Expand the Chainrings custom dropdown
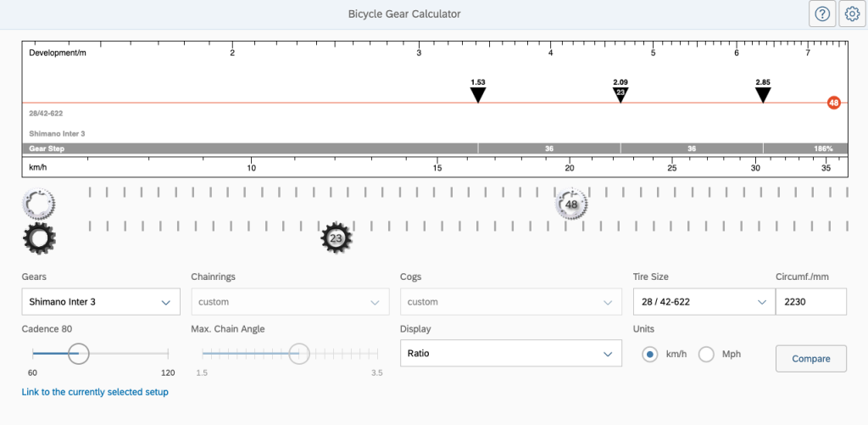868x425 pixels. (x=290, y=302)
